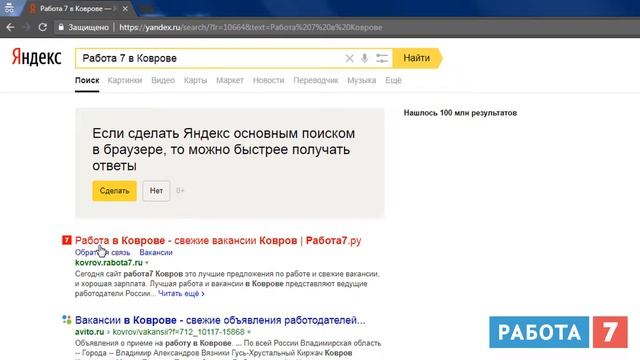Expand the Ещё menu
Screen dimensions: 640x360
pyautogui.click(x=393, y=80)
